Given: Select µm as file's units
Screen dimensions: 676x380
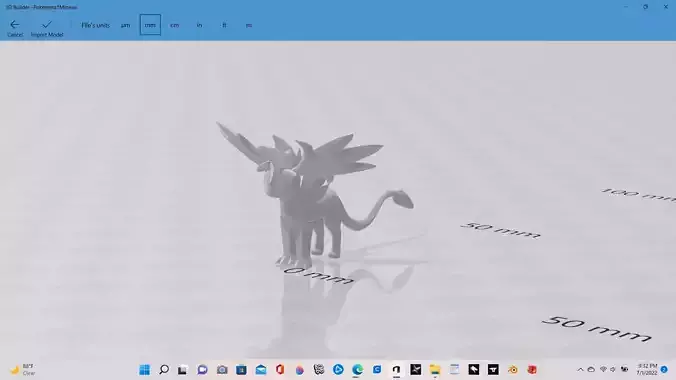Looking at the screenshot, I should click(x=125, y=25).
